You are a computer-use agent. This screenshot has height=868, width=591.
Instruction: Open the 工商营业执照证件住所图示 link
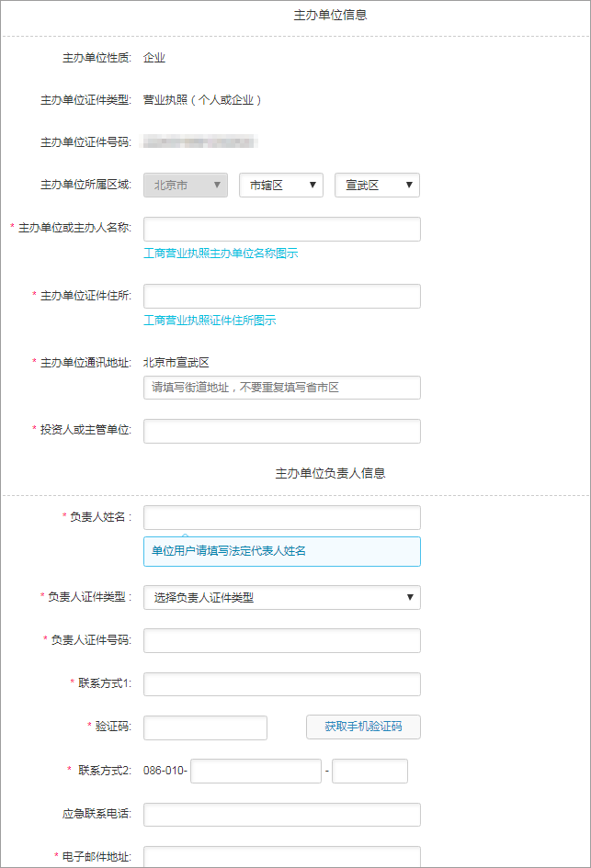tap(210, 321)
